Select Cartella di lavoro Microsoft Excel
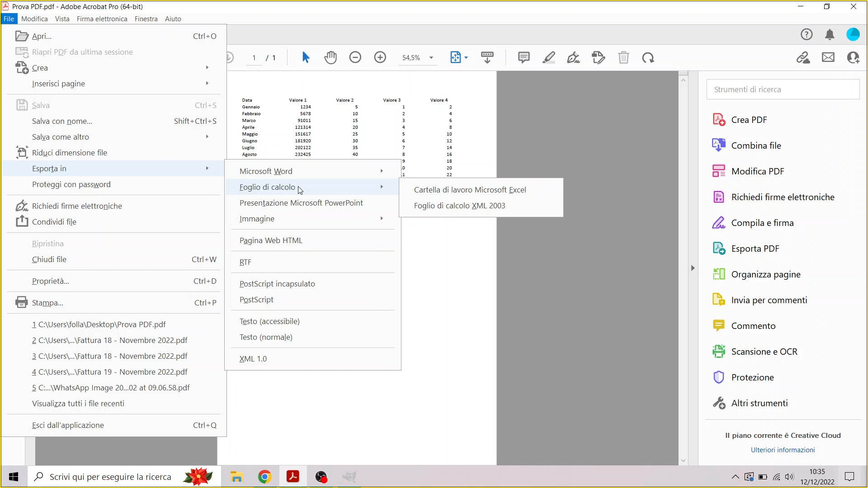868x488 pixels. coord(470,190)
